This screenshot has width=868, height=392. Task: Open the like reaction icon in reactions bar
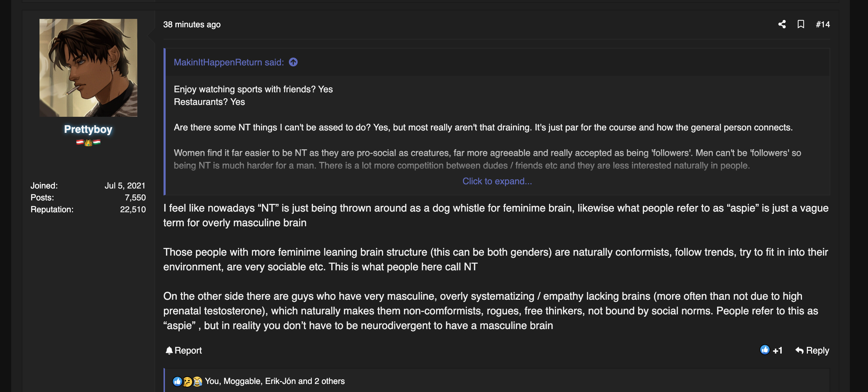(x=177, y=381)
